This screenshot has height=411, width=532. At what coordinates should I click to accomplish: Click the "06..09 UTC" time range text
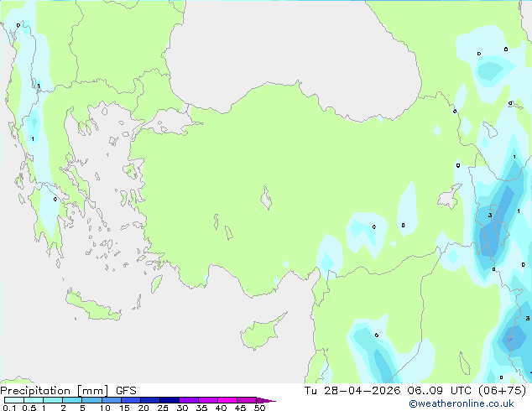tap(440, 391)
